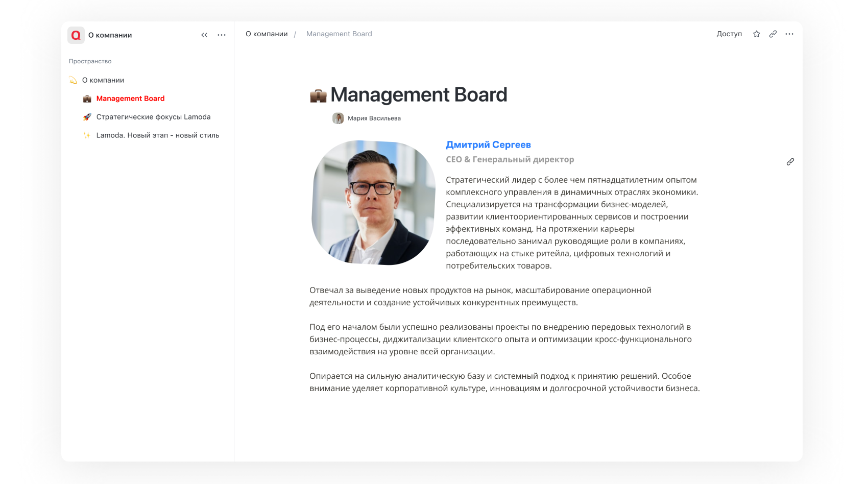Open Стратегические фокусы Lamoda page

coord(154,117)
